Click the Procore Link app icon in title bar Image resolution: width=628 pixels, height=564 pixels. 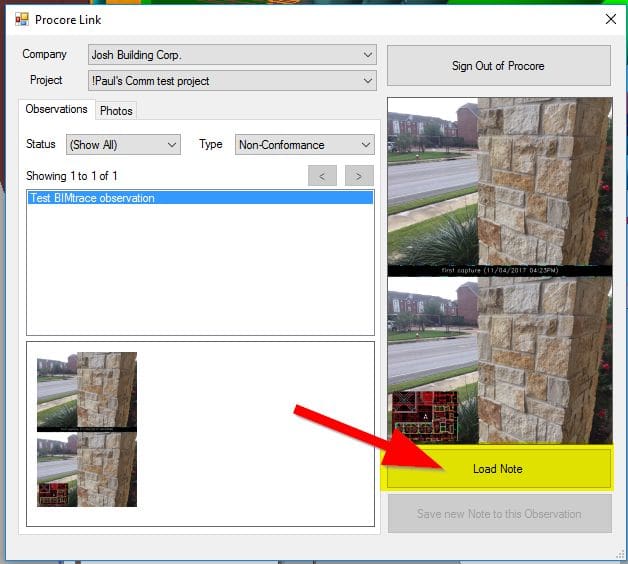pos(21,19)
